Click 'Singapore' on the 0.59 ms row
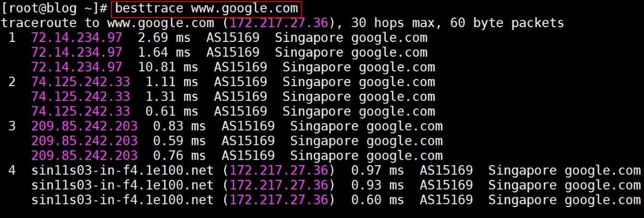The height and width of the screenshot is (218, 644). [325, 141]
